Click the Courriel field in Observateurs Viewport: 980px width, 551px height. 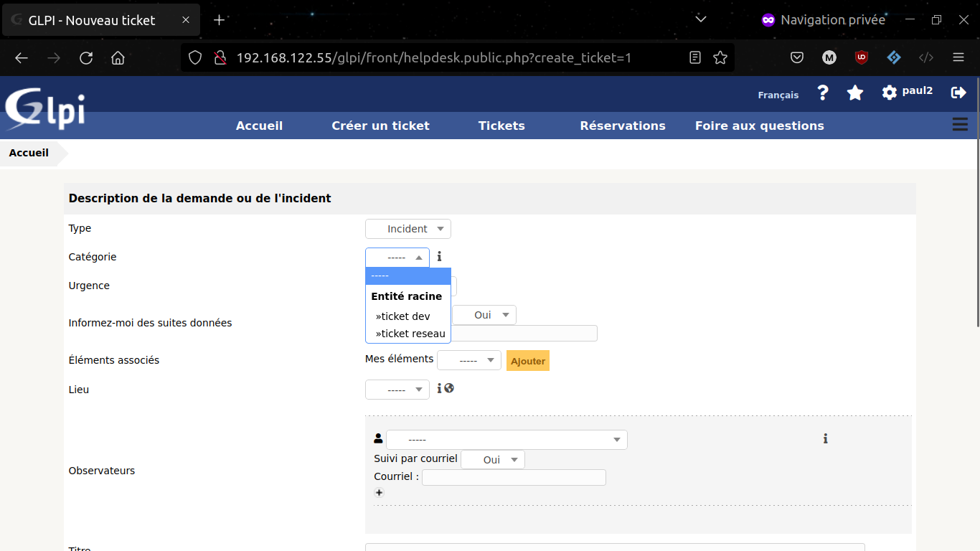(x=514, y=477)
